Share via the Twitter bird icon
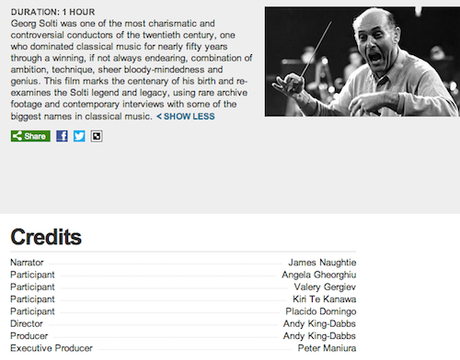 [79, 136]
